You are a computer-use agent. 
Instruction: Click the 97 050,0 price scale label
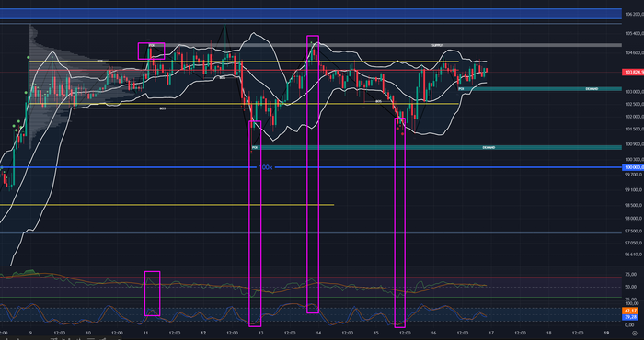pyautogui.click(x=634, y=243)
